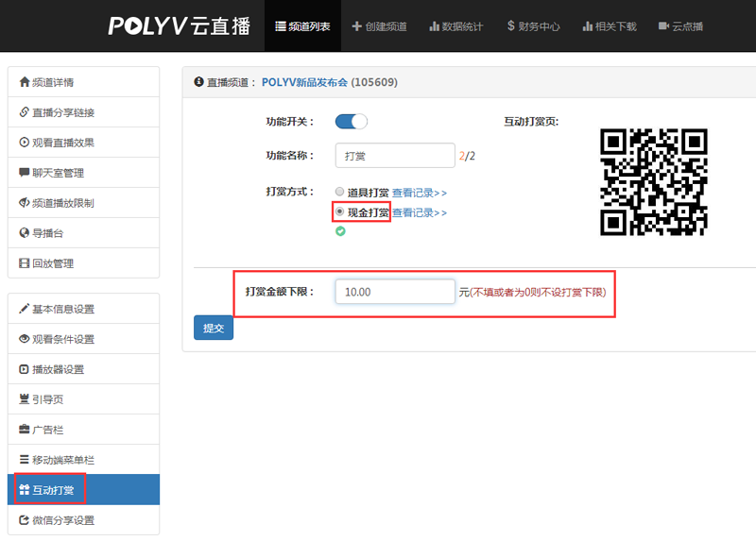Open 查看记录 link next to 道具打赏

[420, 193]
